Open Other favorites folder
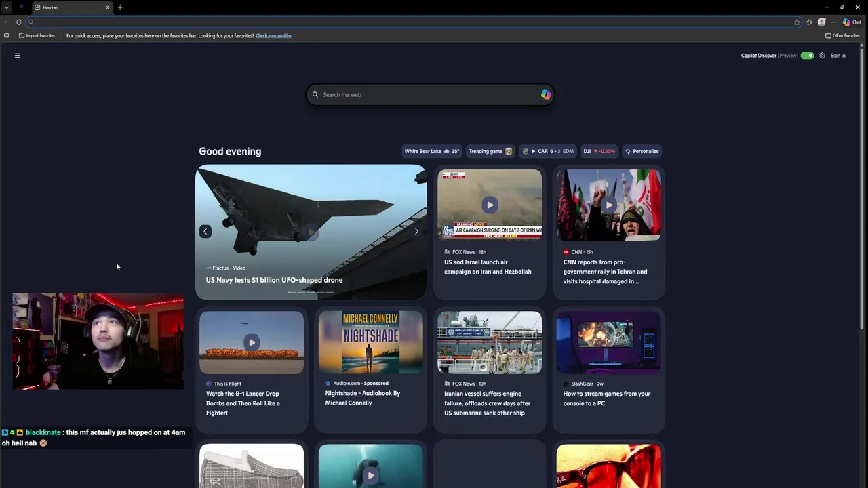868x488 pixels. click(x=842, y=35)
